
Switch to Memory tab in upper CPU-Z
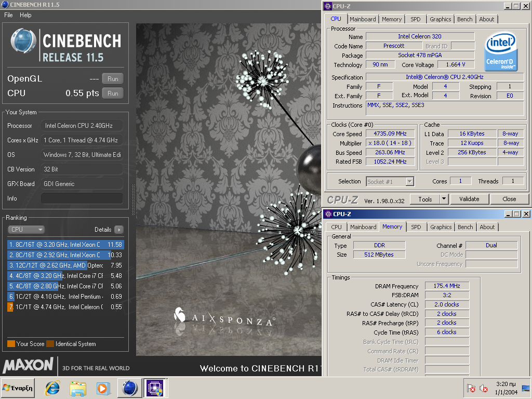[392, 19]
